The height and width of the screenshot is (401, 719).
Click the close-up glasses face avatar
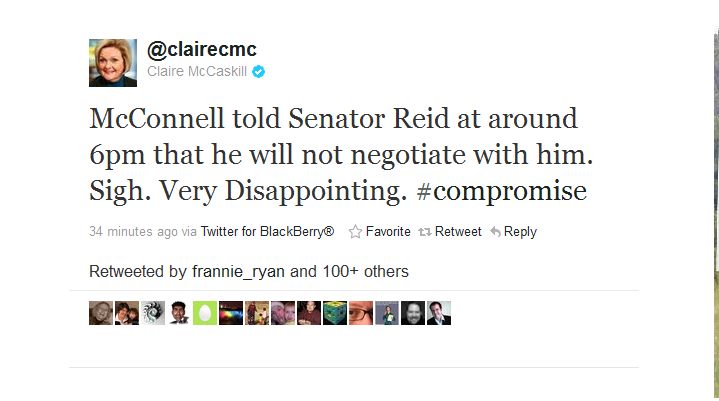tap(361, 313)
